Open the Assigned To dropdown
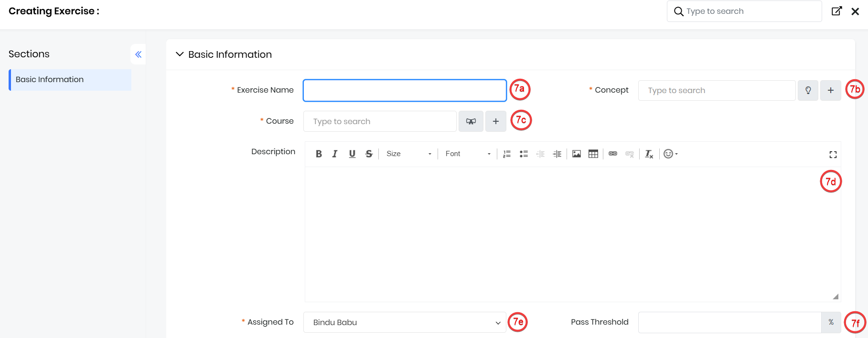Image resolution: width=868 pixels, height=338 pixels. 404,322
